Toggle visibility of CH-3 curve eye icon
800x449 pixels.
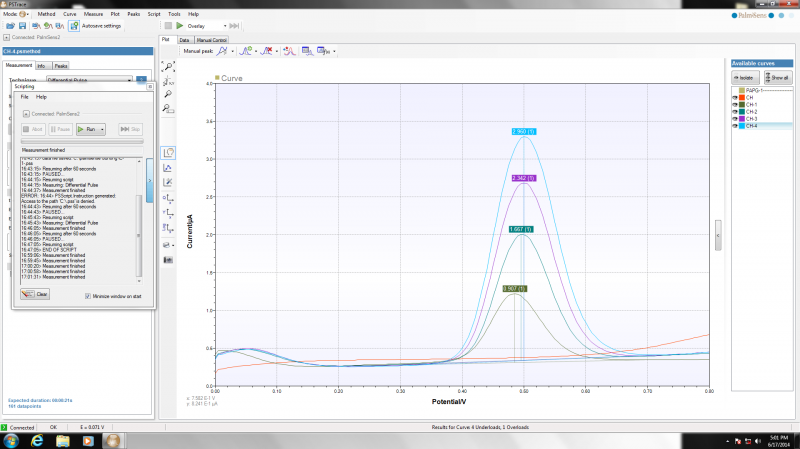pyautogui.click(x=735, y=119)
